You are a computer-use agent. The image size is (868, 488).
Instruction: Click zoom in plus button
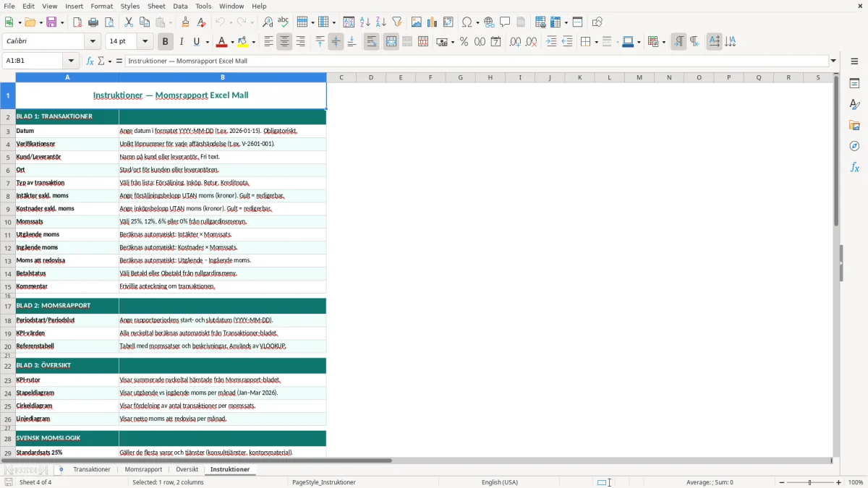tap(838, 482)
